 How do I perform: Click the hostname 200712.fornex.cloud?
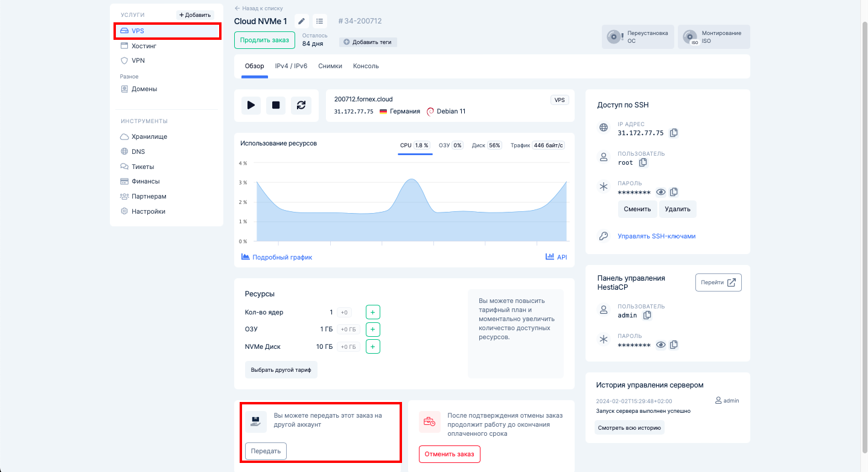tap(363, 99)
